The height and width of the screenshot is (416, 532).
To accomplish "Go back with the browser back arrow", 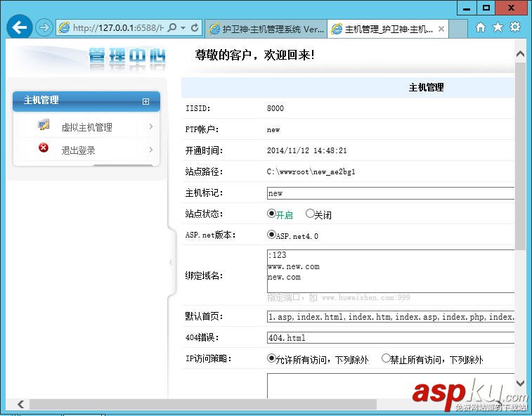I will [20, 27].
